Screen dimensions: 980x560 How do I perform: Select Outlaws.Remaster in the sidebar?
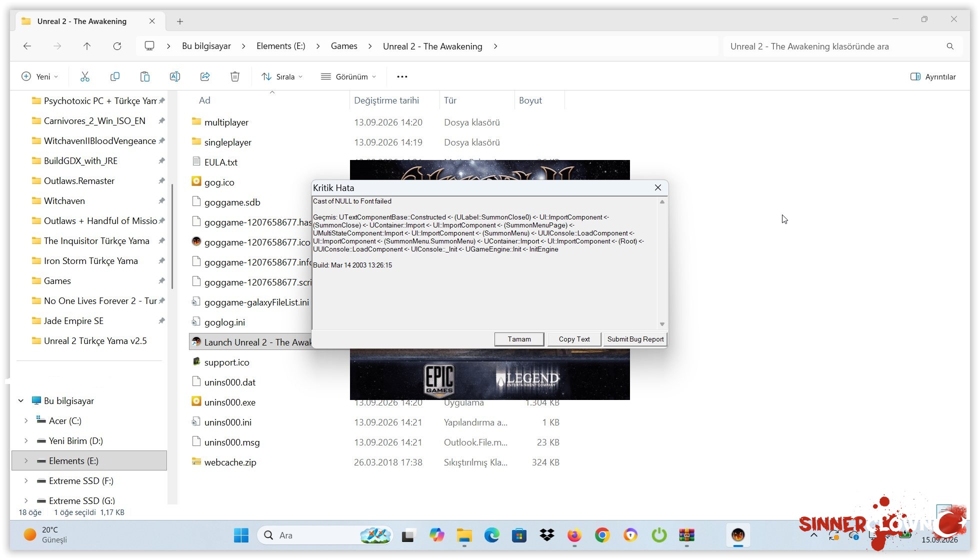pos(79,180)
